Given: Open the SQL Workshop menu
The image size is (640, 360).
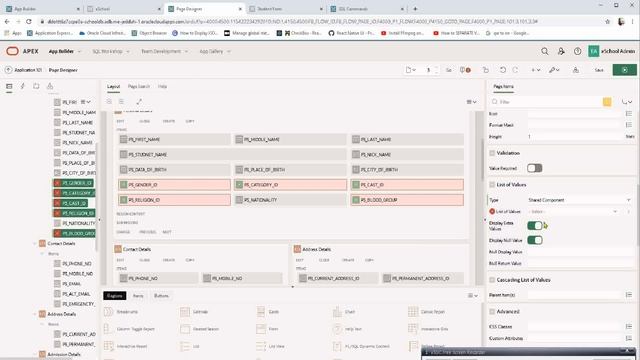Looking at the screenshot, I should pos(111,51).
